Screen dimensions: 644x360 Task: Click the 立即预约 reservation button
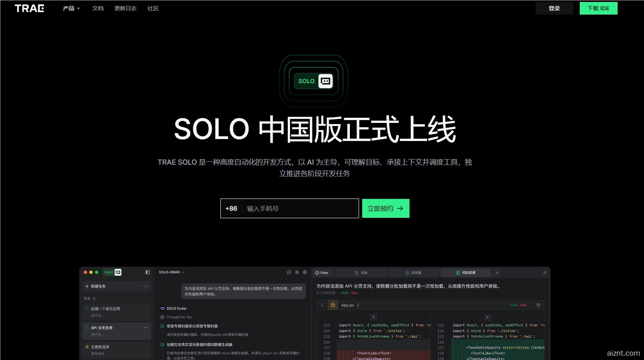[x=385, y=208]
